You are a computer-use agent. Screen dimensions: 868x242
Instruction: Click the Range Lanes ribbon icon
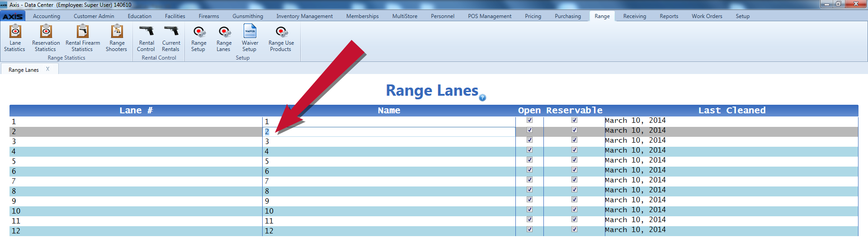coord(224,38)
